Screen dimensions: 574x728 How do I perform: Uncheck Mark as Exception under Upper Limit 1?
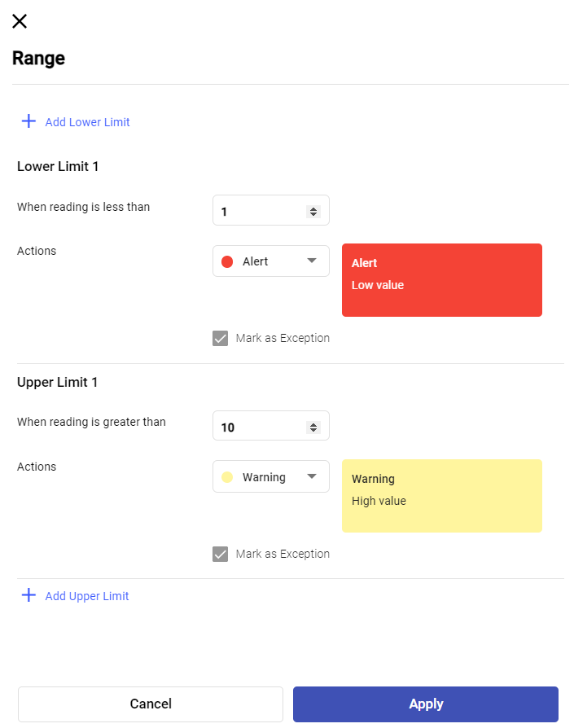(220, 554)
